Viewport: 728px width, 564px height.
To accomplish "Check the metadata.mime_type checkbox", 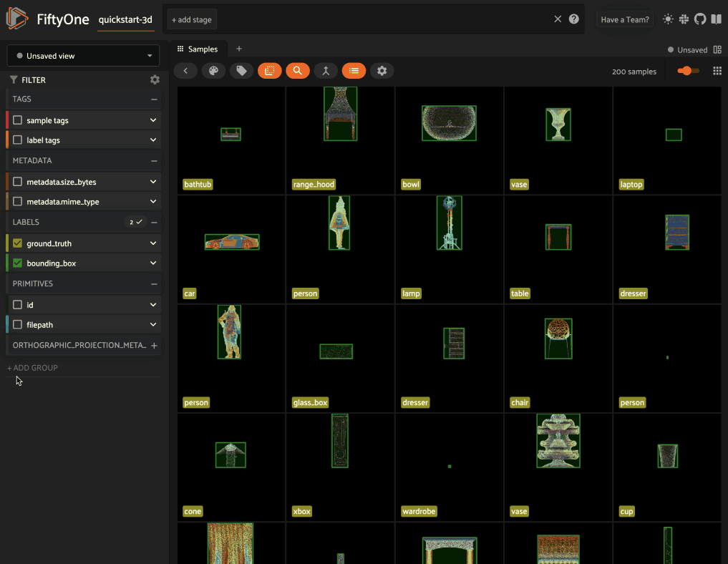I will 18,201.
